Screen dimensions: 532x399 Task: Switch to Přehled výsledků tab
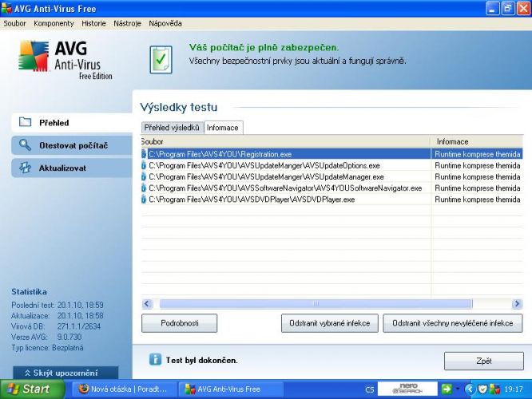pyautogui.click(x=172, y=128)
